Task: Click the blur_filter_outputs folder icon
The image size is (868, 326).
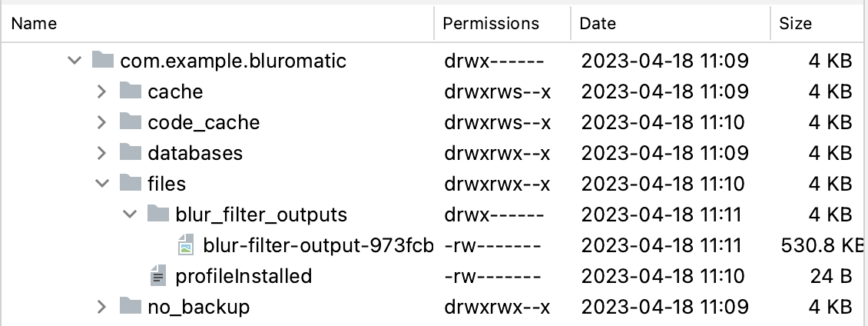Action: click(x=158, y=215)
